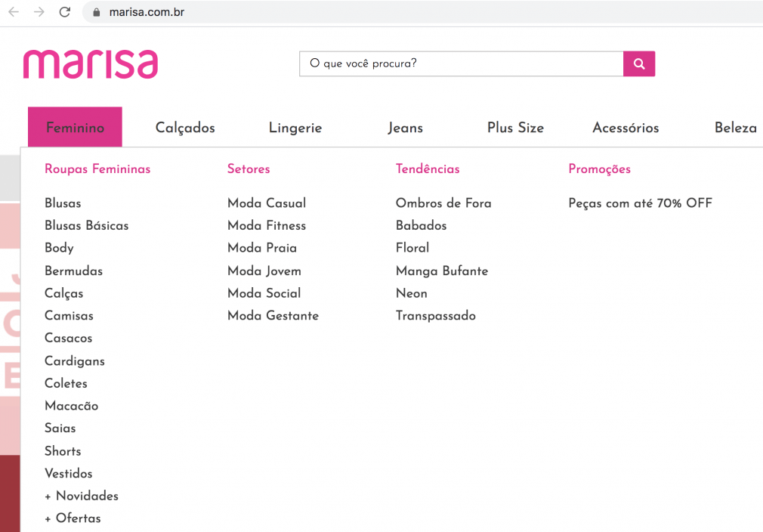Go to the Cardigans category
The height and width of the screenshot is (532, 763).
coord(75,360)
